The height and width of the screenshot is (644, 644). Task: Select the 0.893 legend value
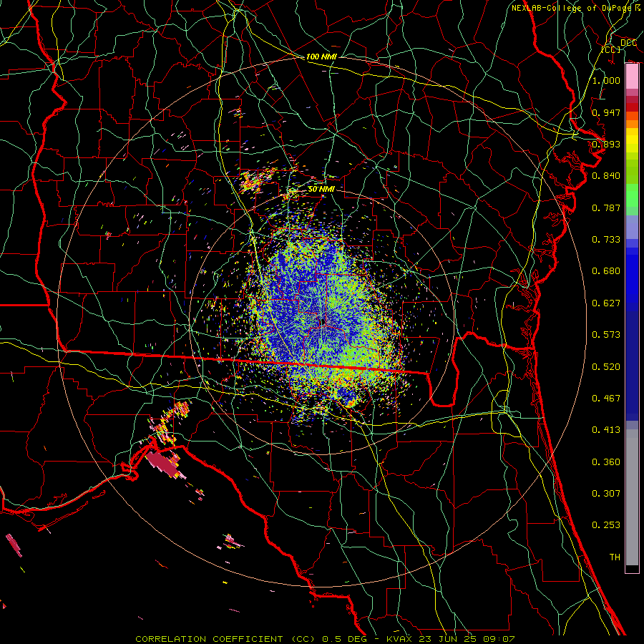606,144
